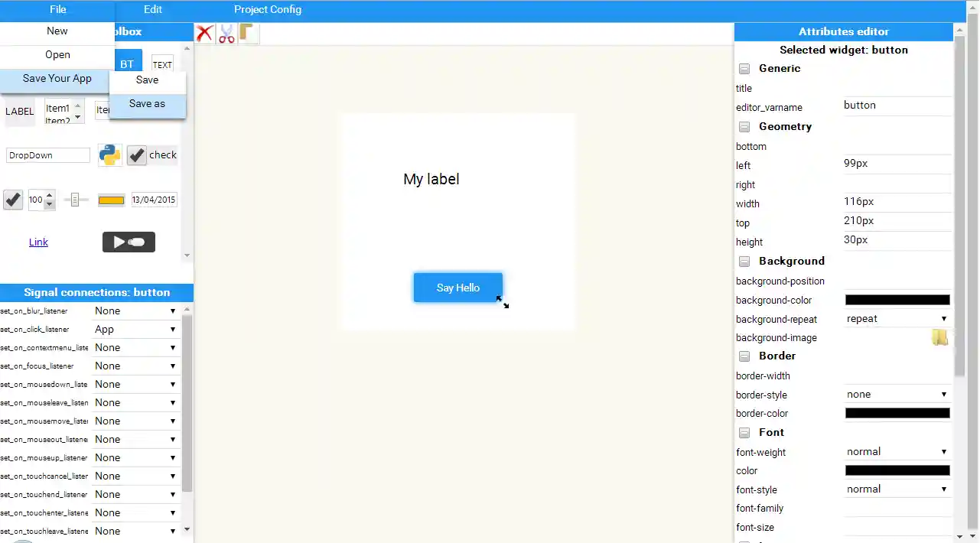Click the background-image folder icon
Viewport: 980px width, 543px height.
tap(939, 337)
